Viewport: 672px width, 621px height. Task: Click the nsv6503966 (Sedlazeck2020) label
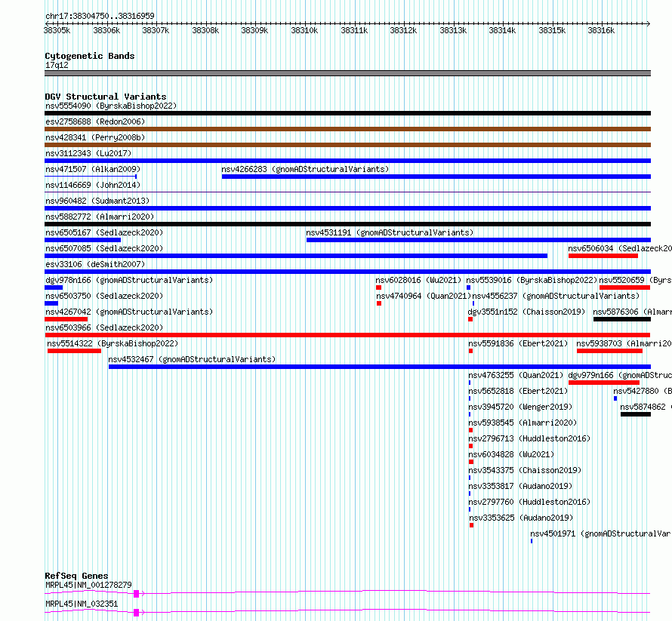104,327
